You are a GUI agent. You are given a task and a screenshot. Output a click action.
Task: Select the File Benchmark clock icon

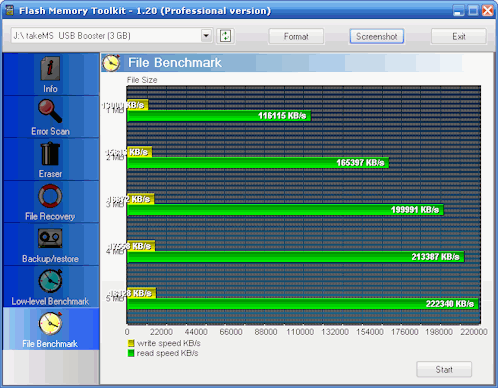(50, 323)
